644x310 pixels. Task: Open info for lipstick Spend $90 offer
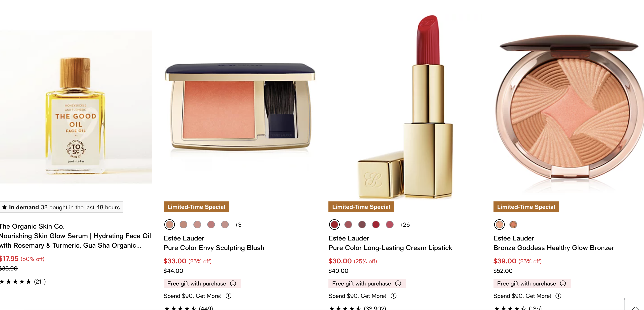394,296
